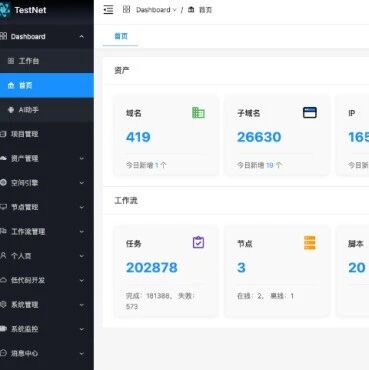Screen dimensions: 369x370
Task: Click the 工作台 sidebar icon
Action: pos(11,61)
